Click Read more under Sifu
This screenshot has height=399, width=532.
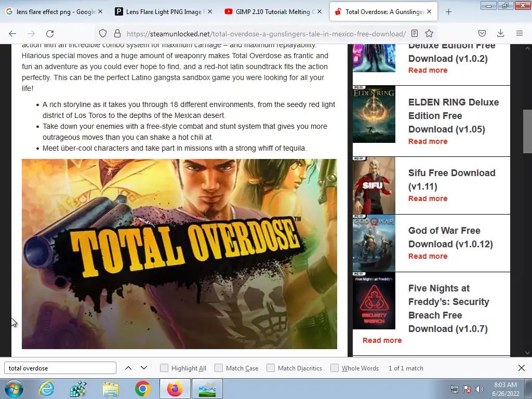428,198
